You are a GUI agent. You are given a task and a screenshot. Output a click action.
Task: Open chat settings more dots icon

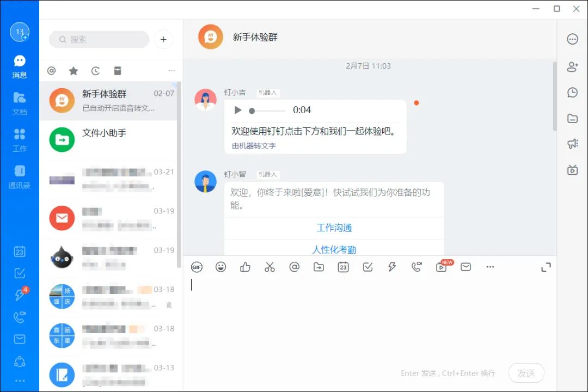(x=572, y=39)
